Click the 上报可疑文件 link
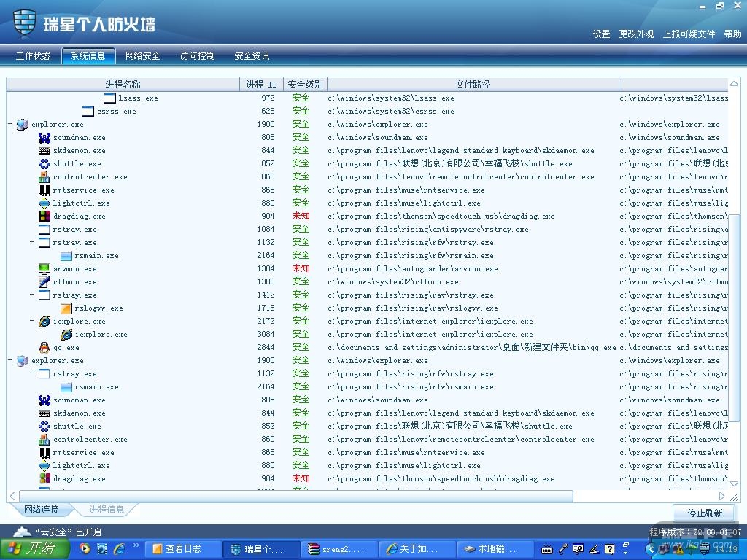This screenshot has width=747, height=560. click(689, 34)
